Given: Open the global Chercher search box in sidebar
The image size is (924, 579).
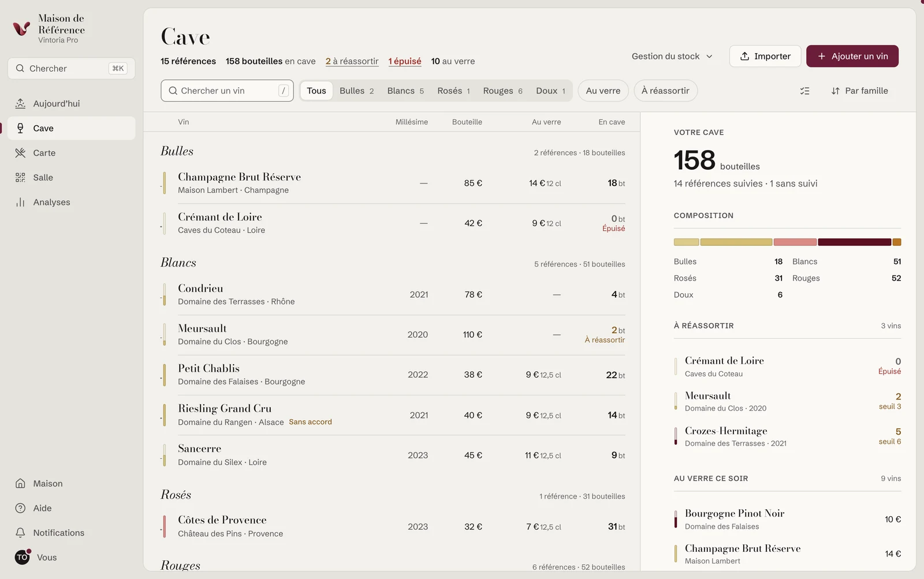Looking at the screenshot, I should (72, 68).
